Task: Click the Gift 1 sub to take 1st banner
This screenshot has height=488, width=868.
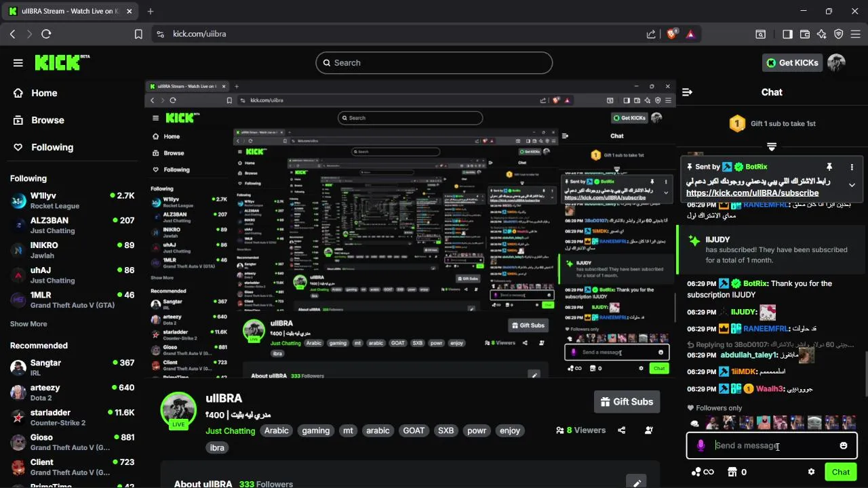Action: click(x=772, y=124)
